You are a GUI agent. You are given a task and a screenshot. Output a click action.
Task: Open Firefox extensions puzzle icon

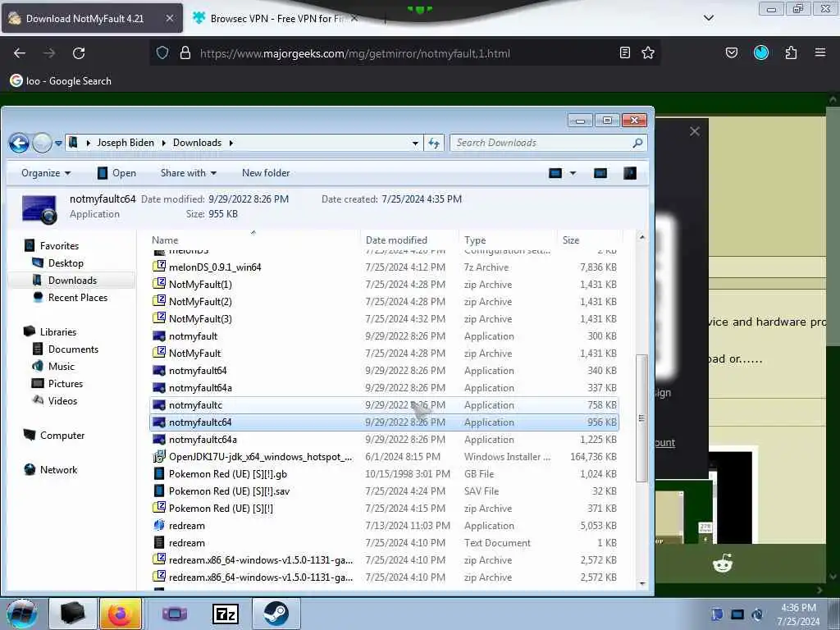[x=792, y=52]
